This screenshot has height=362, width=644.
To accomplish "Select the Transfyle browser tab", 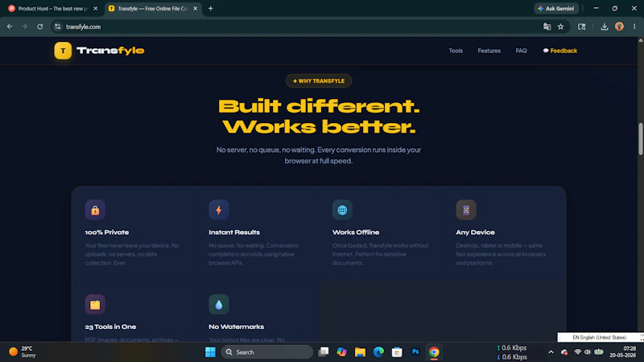I will click(x=153, y=8).
